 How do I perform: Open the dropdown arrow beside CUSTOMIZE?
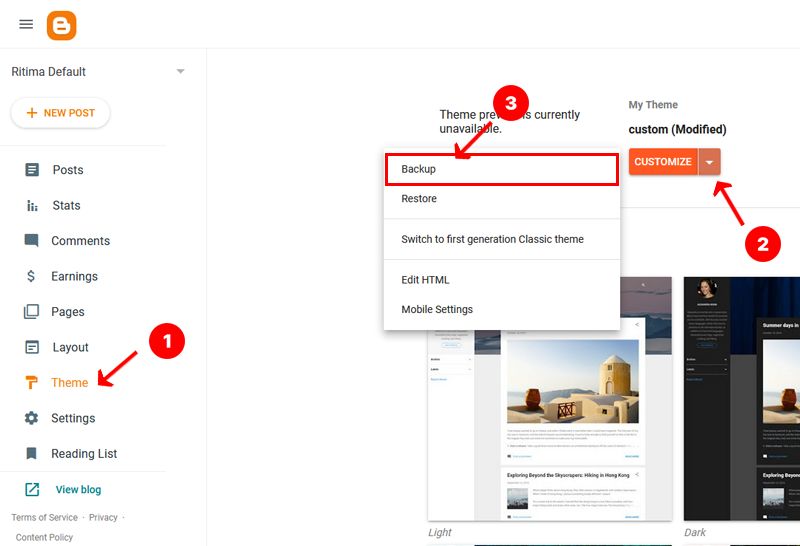[709, 162]
